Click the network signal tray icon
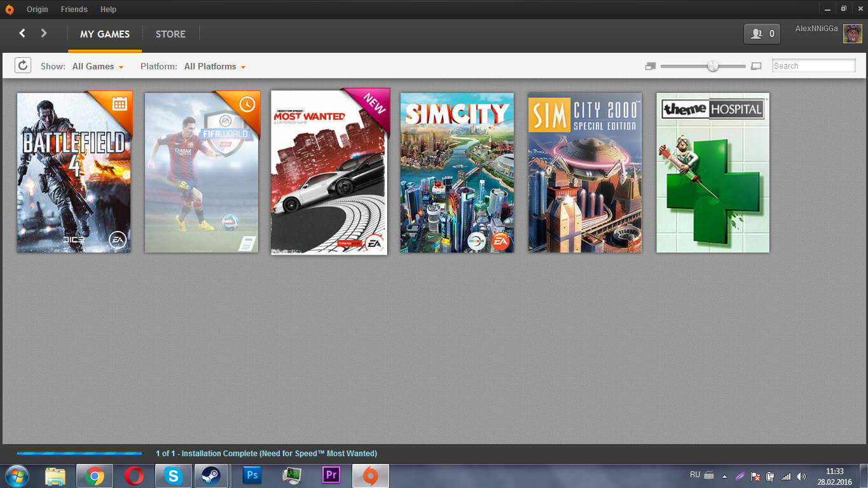868x488 pixels. [x=786, y=476]
